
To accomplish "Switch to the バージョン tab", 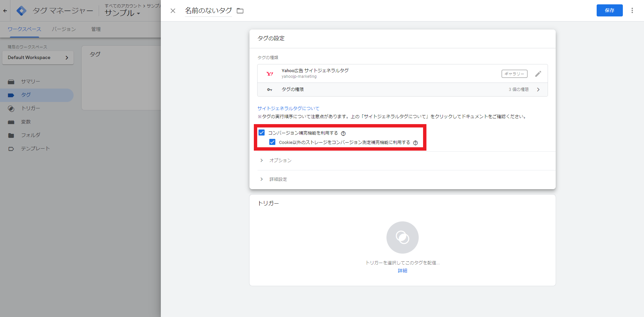I will click(64, 29).
